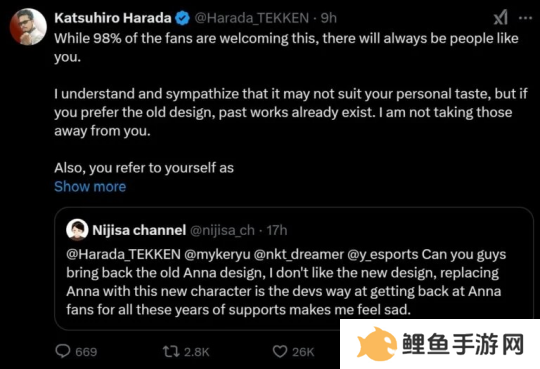
Task: Click the @mykeryu mention
Action: [x=217, y=254]
